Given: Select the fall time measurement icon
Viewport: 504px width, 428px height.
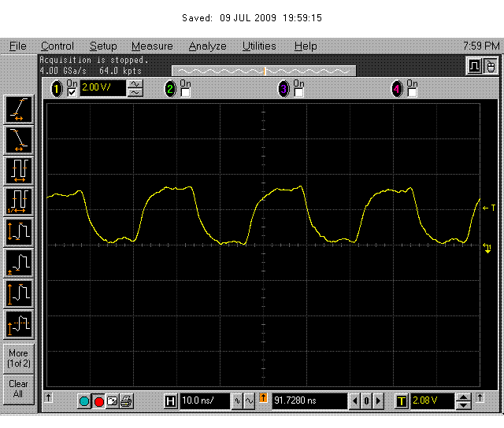Looking at the screenshot, I should pyautogui.click(x=19, y=140).
